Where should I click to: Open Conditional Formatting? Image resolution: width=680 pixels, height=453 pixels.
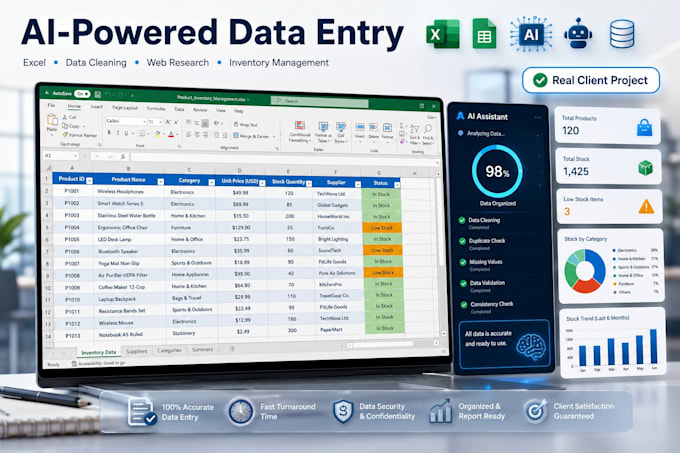[x=299, y=131]
